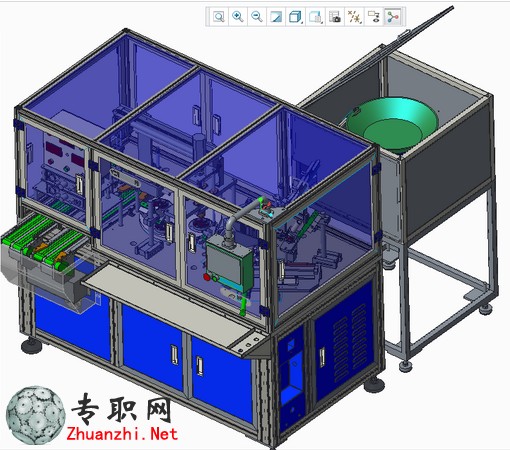510x450 pixels.
Task: Open the Datum Display Filters icon
Action: coord(354,17)
